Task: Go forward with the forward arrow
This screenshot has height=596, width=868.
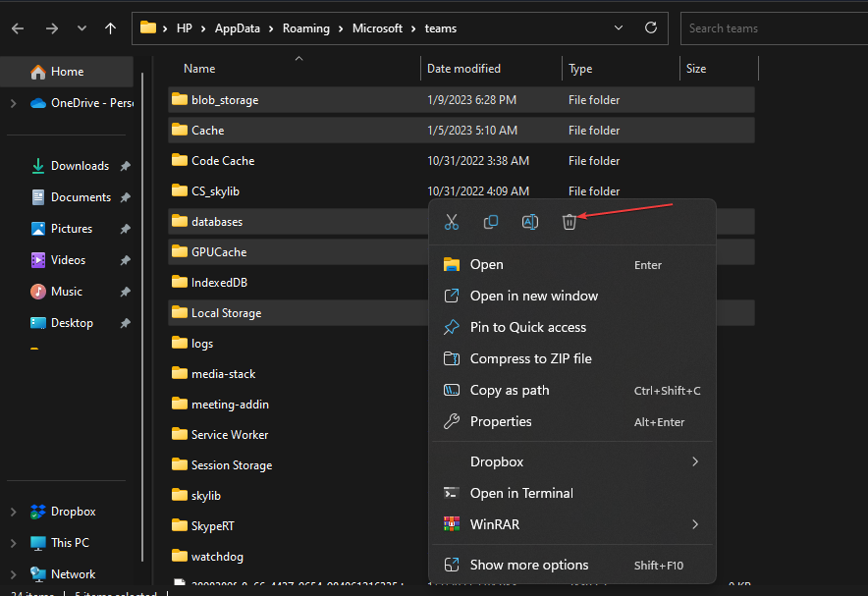Action: click(51, 28)
